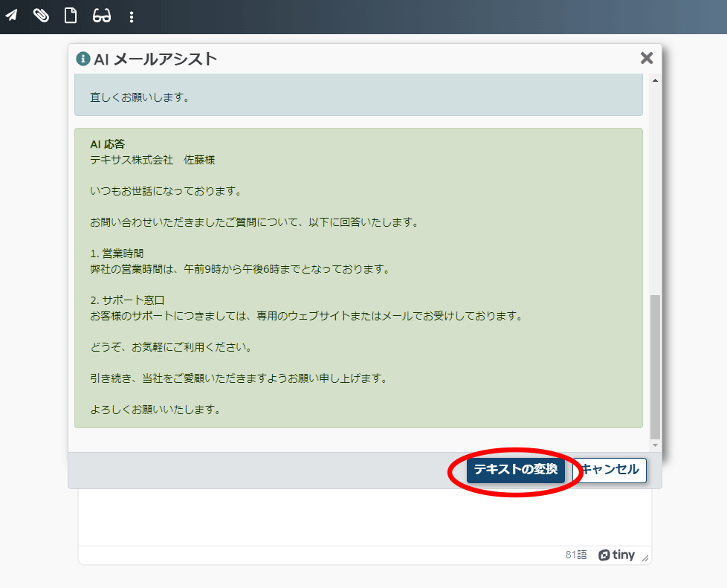Click the 81語 word count indicator
727x588 pixels.
pyautogui.click(x=575, y=555)
